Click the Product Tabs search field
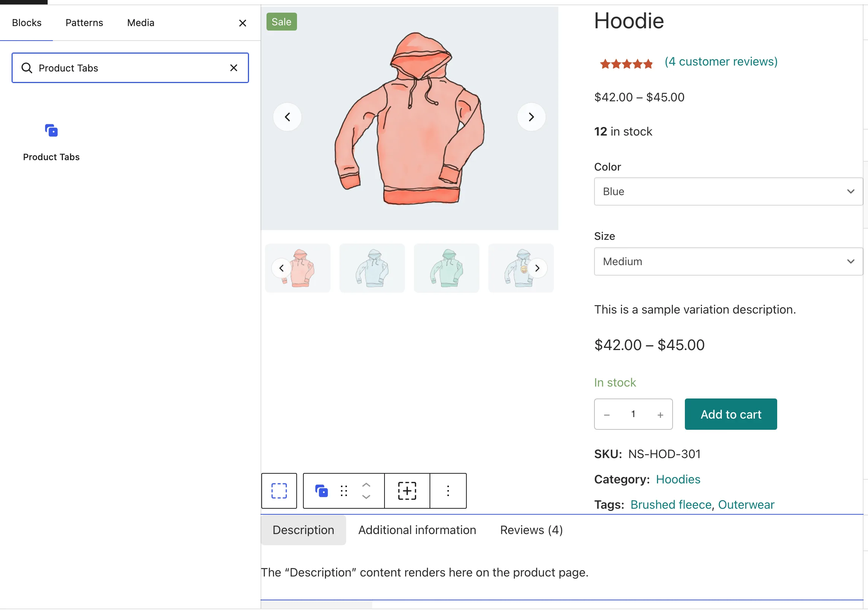Image resolution: width=868 pixels, height=613 pixels. click(x=130, y=68)
